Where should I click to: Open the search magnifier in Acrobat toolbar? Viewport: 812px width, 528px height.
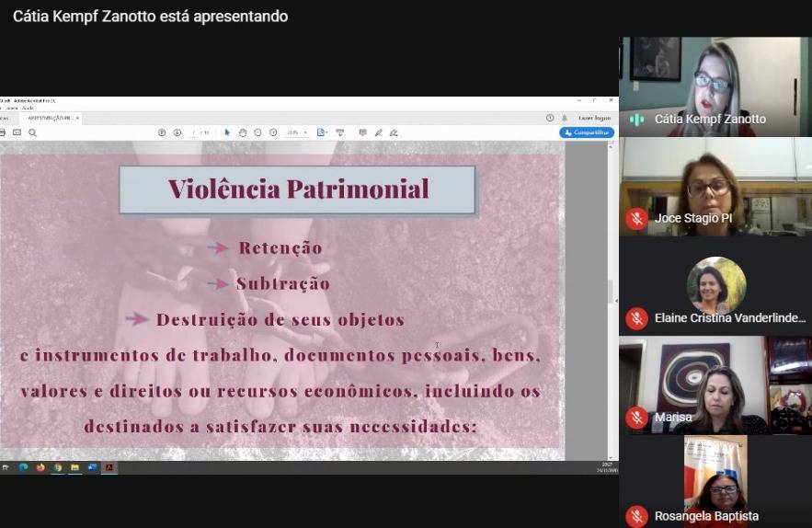point(32,132)
